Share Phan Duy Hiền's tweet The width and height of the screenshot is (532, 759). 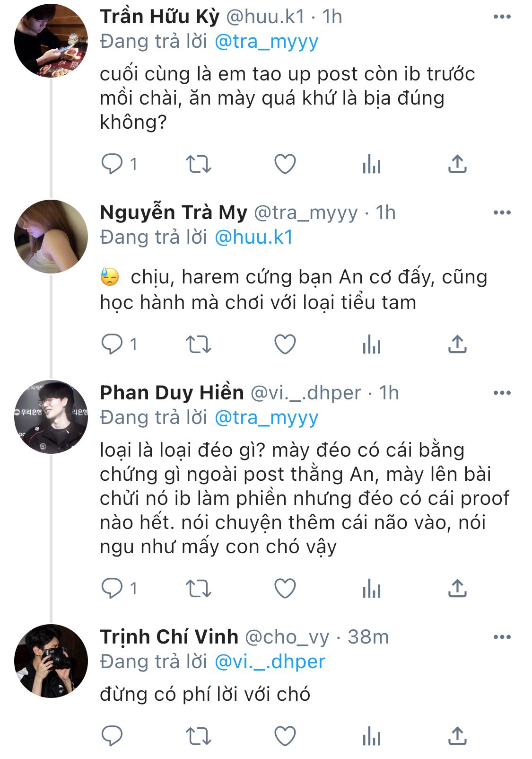[x=457, y=588]
